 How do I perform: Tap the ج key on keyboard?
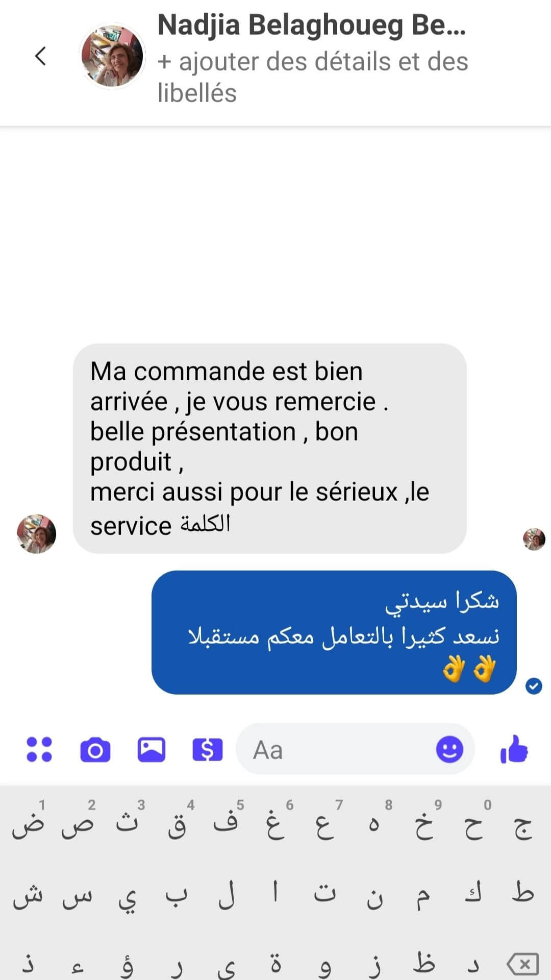523,825
